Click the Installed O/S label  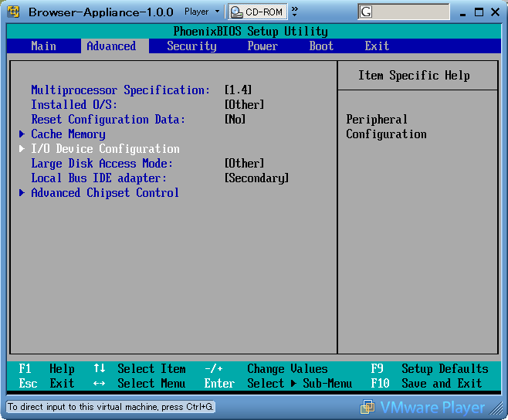[x=74, y=105]
